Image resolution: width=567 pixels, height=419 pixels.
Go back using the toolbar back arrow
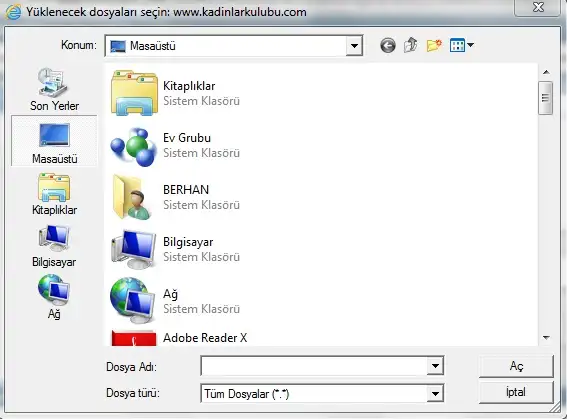388,46
